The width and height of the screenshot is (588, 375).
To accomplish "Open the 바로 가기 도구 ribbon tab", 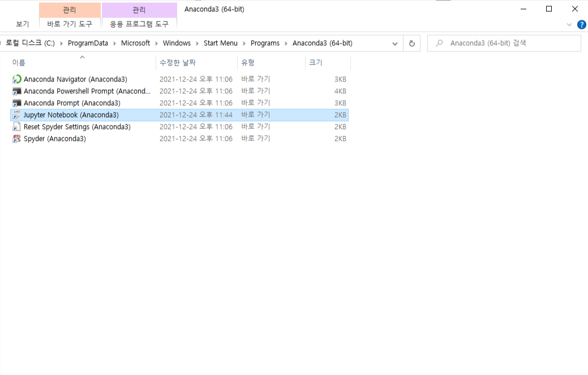I will (x=70, y=24).
